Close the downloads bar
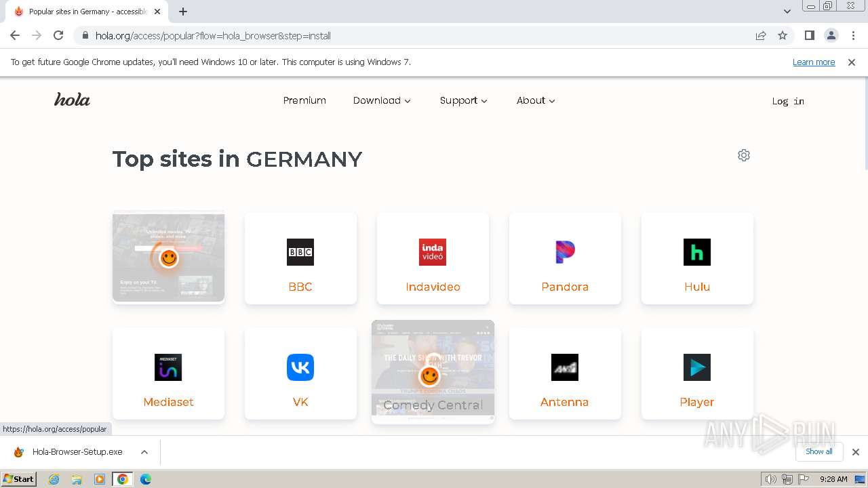 coord(856,452)
